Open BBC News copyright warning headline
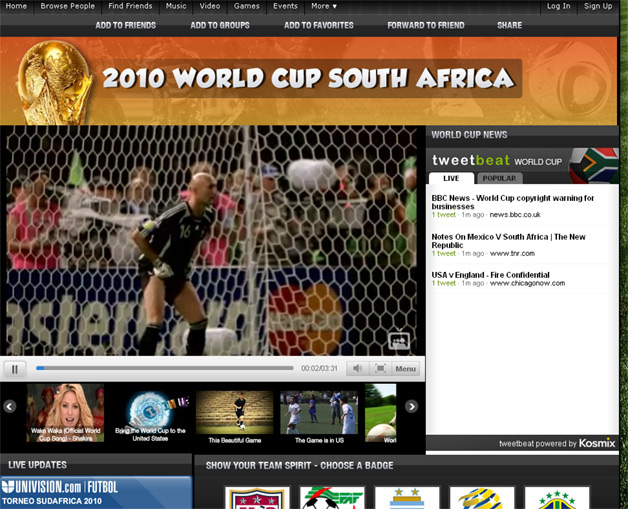 pyautogui.click(x=513, y=202)
